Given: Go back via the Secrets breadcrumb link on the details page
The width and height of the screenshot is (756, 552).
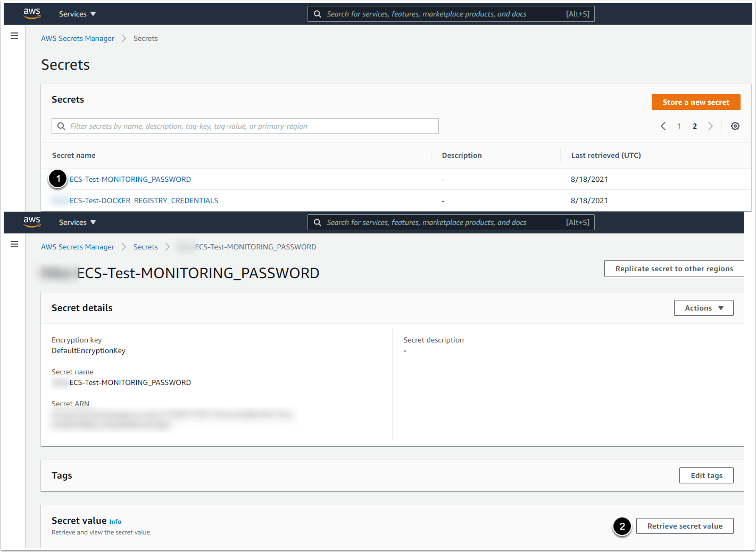Looking at the screenshot, I should [146, 247].
